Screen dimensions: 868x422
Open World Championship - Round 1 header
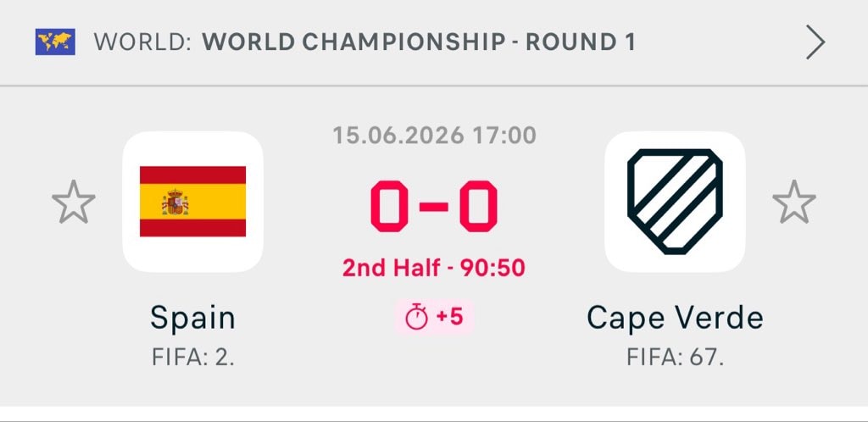click(x=419, y=42)
